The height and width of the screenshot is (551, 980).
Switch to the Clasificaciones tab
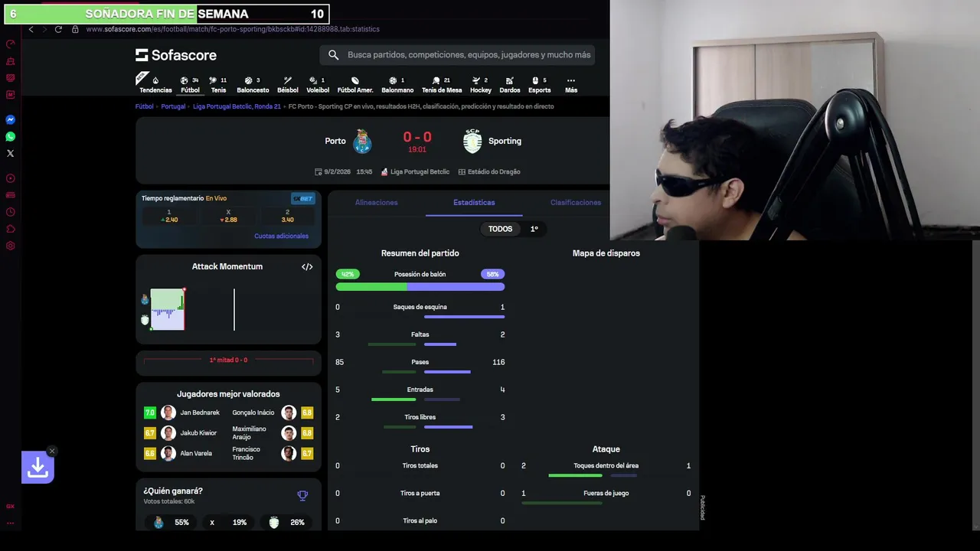tap(576, 203)
